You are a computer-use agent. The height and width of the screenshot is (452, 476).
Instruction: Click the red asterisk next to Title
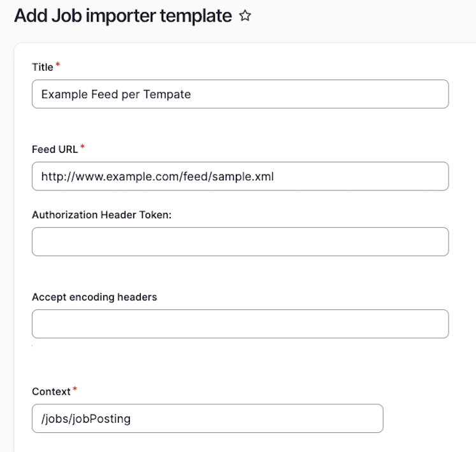[58, 65]
